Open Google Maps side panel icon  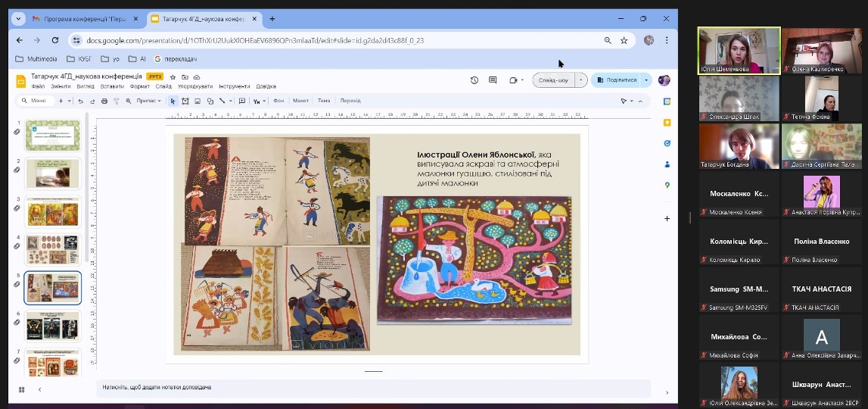[x=667, y=185]
